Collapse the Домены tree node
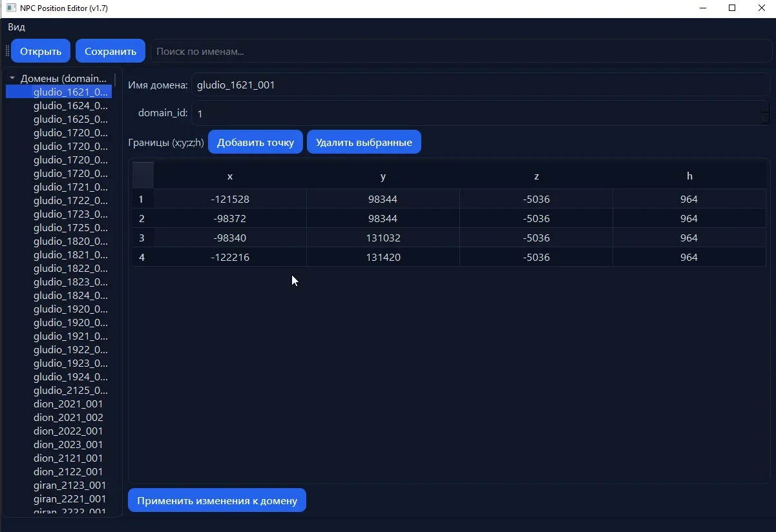Viewport: 776px width, 532px height. [x=12, y=78]
